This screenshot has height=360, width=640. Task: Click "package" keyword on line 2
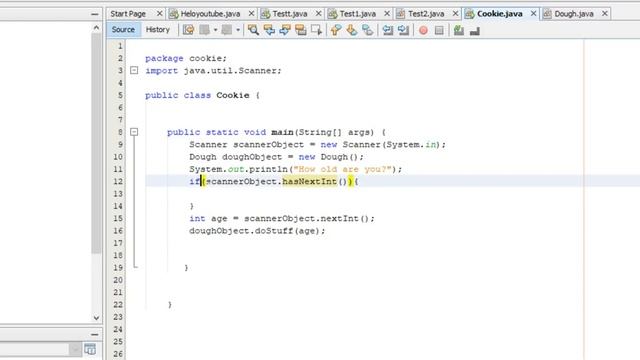(x=164, y=58)
